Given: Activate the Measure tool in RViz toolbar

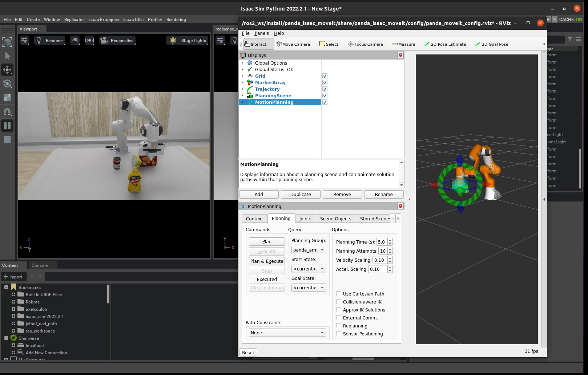Looking at the screenshot, I should 403,44.
